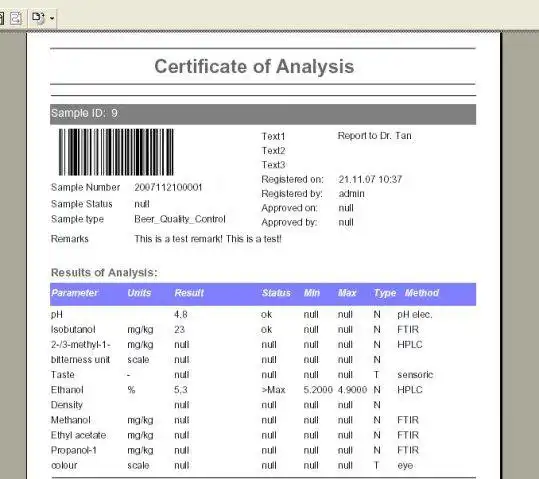The width and height of the screenshot is (539, 479).
Task: Click the 'Ethanol' parameter name
Action: click(67, 390)
